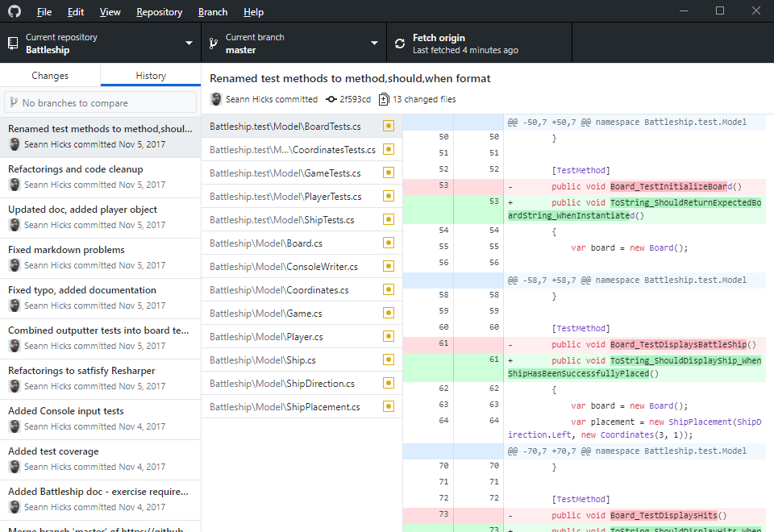Viewport: 774px width, 532px height.
Task: Select file Battleship.test\Model\PlayerTests.cs
Action: point(302,197)
